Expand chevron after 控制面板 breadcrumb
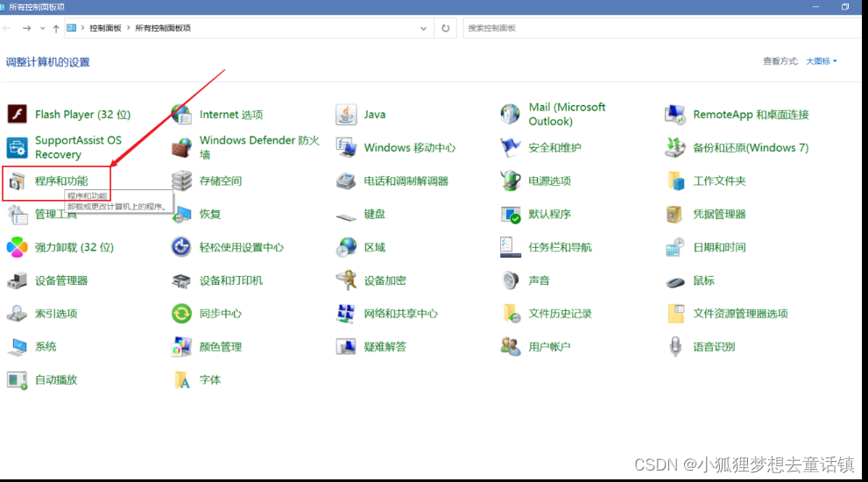This screenshot has height=482, width=868. click(129, 28)
